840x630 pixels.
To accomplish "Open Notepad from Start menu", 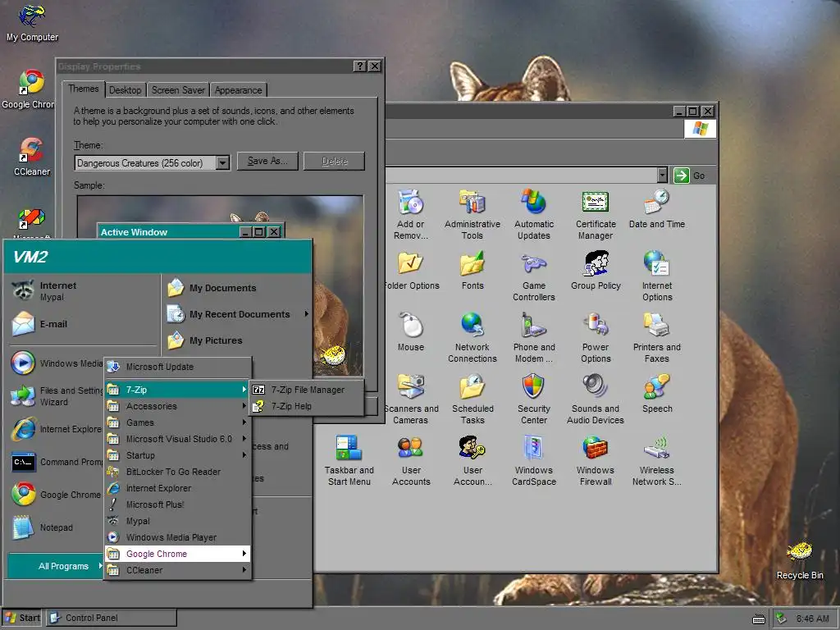I will tap(56, 527).
